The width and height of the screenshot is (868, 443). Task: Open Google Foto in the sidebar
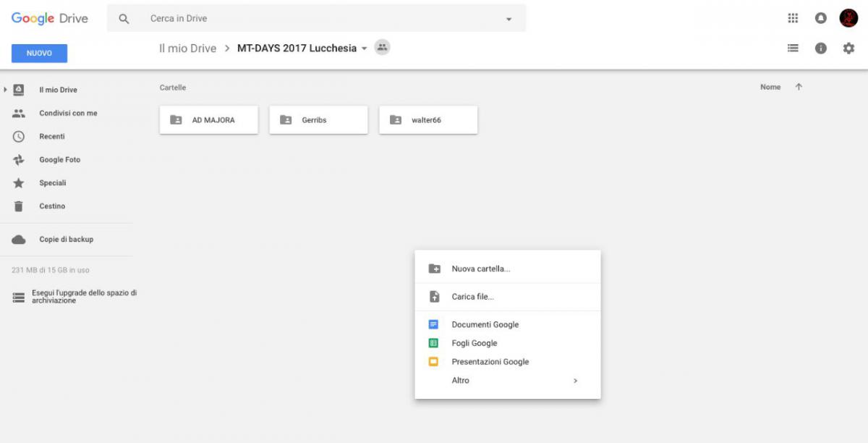[60, 159]
